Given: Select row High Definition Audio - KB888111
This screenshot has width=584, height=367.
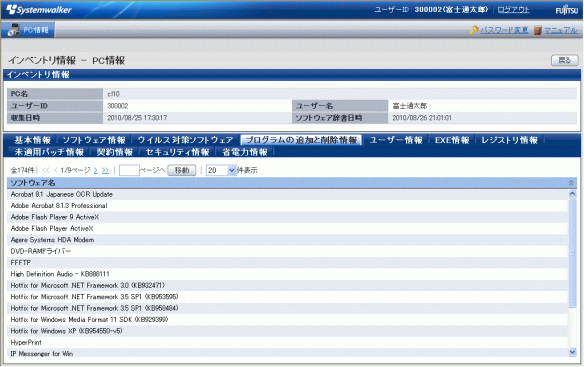Looking at the screenshot, I should click(x=287, y=274).
